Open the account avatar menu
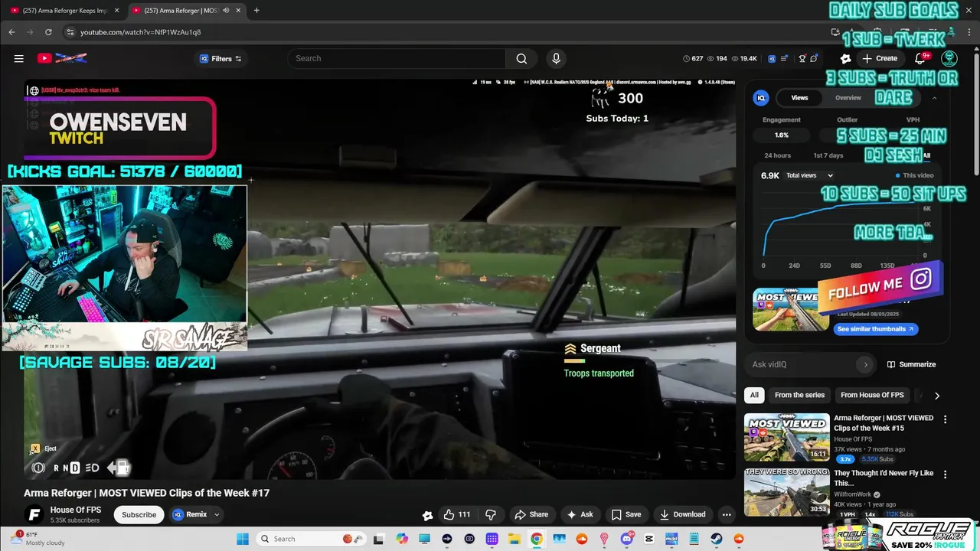 [949, 58]
